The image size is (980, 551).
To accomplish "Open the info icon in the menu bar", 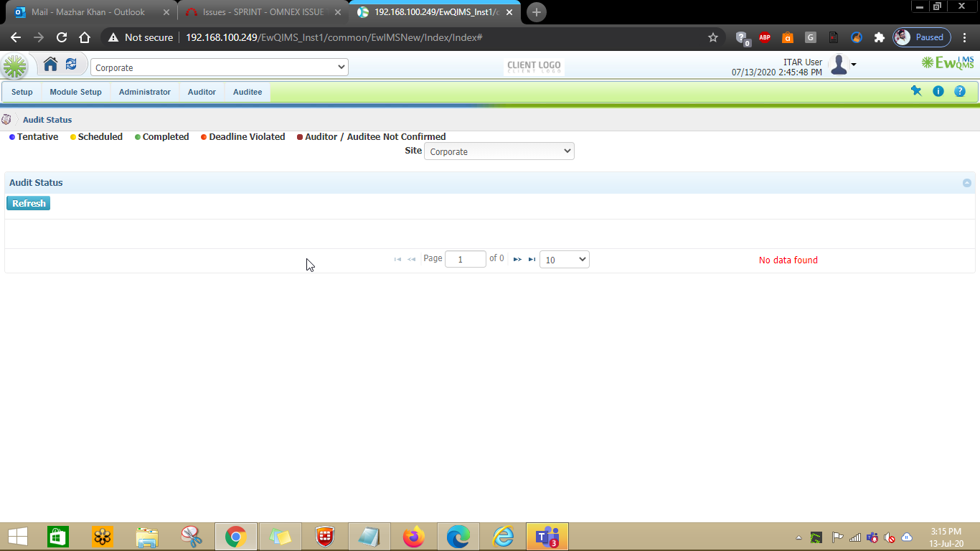I will (938, 91).
